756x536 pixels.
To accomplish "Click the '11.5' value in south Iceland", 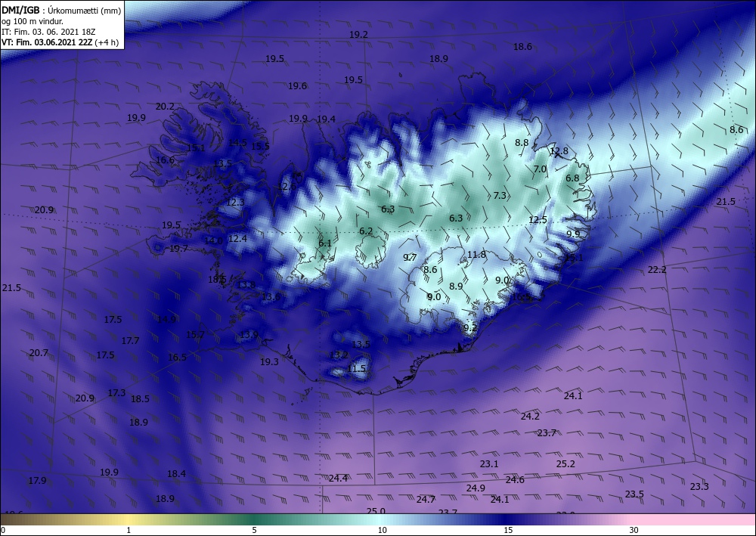I will [357, 369].
